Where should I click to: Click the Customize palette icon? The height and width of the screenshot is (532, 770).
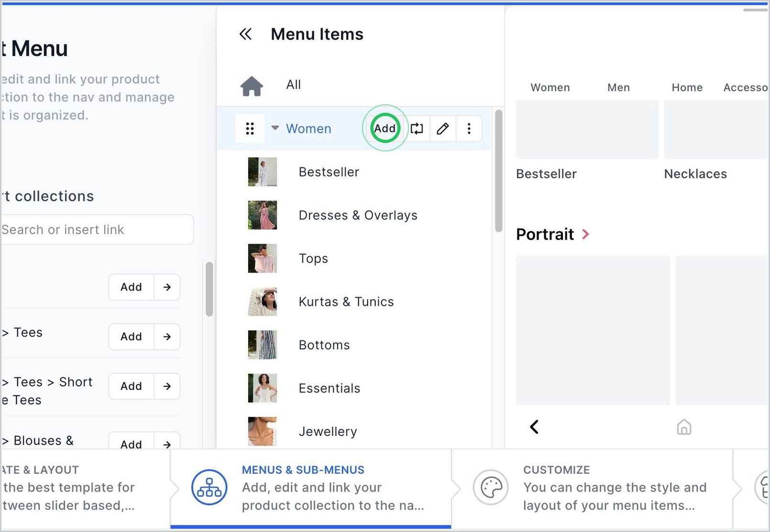point(491,488)
